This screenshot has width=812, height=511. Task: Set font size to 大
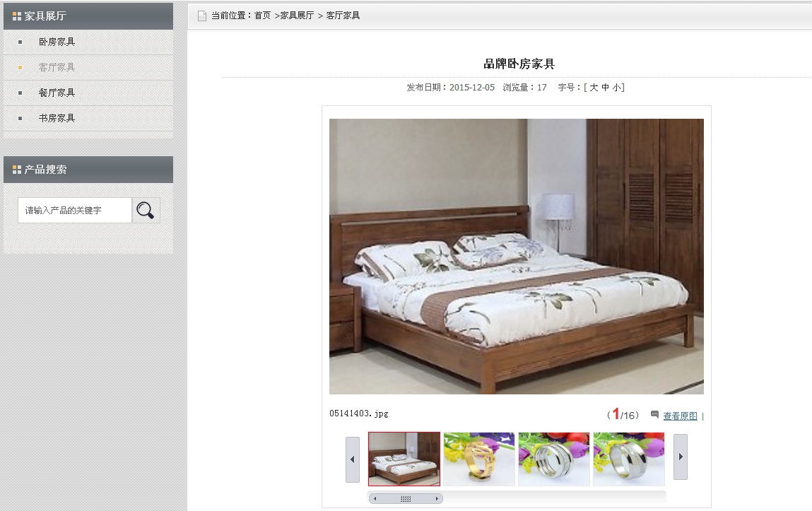[594, 88]
